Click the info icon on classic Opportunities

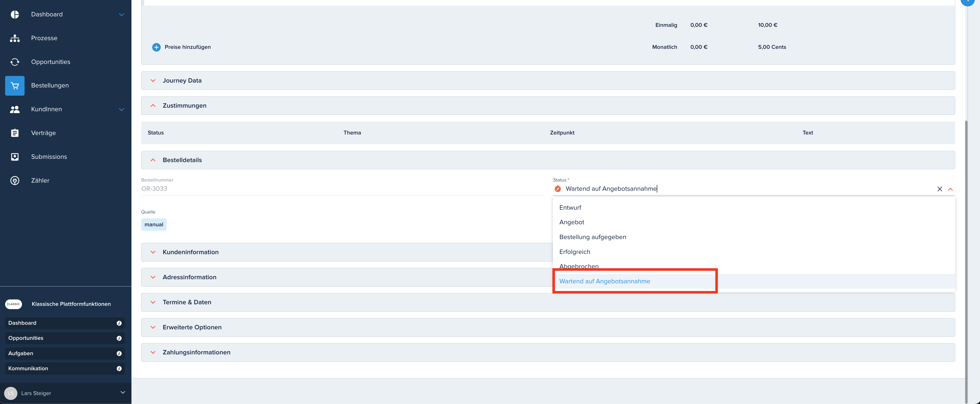pyautogui.click(x=119, y=338)
